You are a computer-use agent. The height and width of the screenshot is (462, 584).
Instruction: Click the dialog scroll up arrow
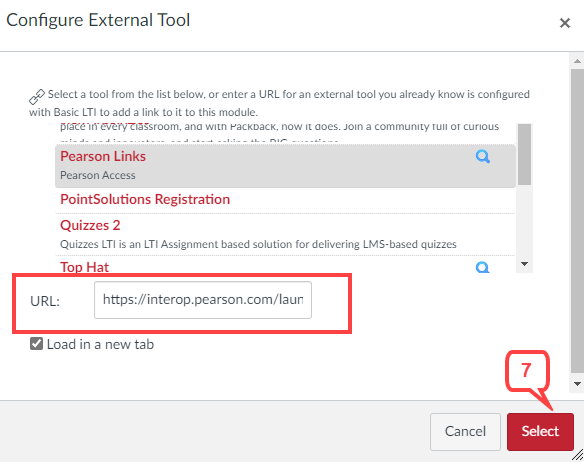click(x=577, y=61)
